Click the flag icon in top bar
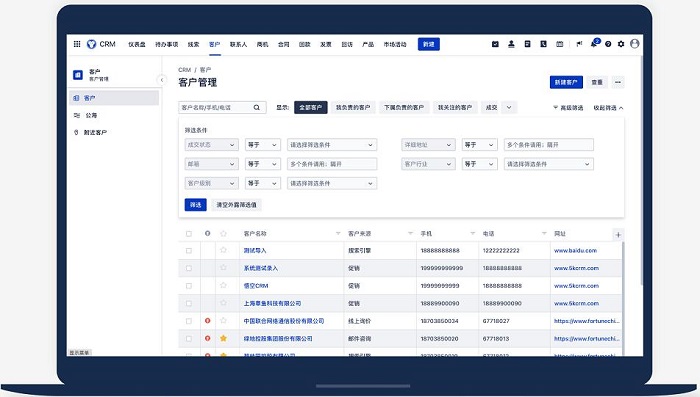 click(x=579, y=44)
